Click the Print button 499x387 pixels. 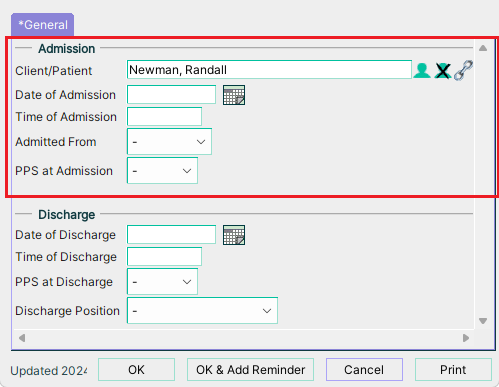pyautogui.click(x=453, y=370)
